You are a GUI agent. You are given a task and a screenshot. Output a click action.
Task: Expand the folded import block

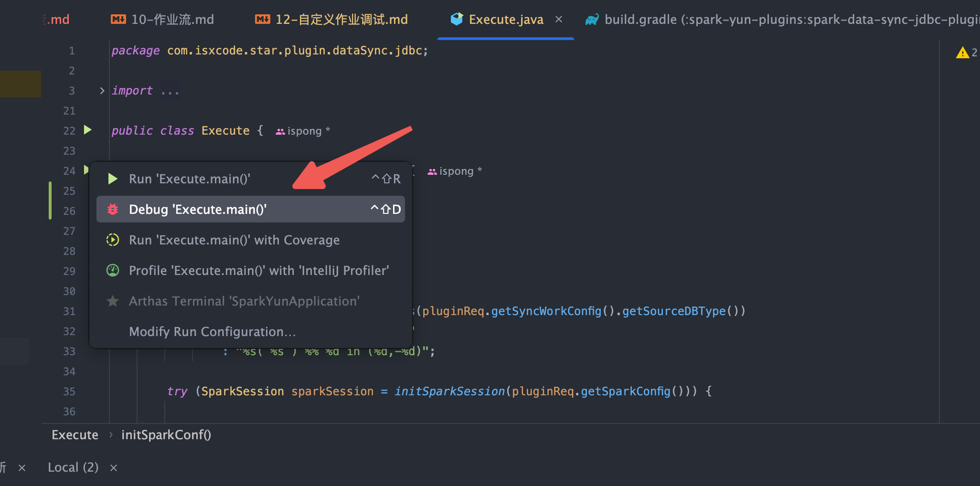pyautogui.click(x=102, y=91)
